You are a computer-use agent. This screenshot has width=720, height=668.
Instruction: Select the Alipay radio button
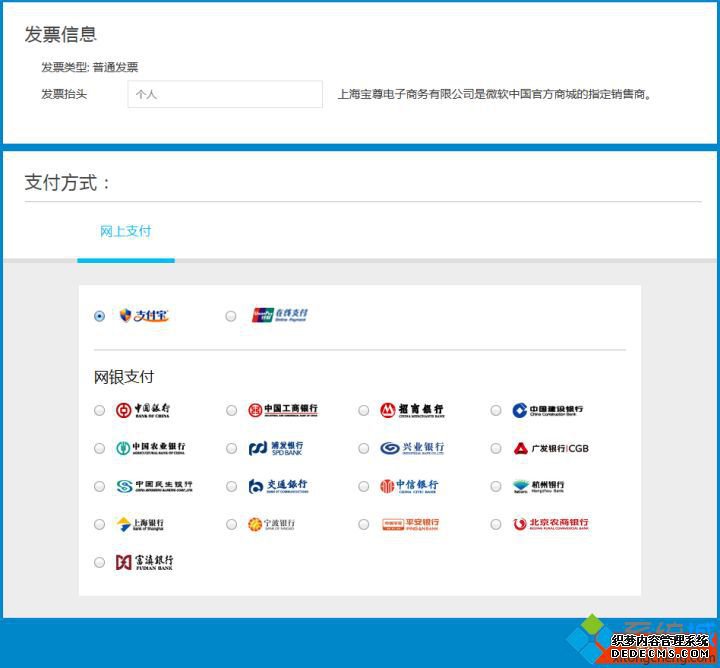coord(99,316)
